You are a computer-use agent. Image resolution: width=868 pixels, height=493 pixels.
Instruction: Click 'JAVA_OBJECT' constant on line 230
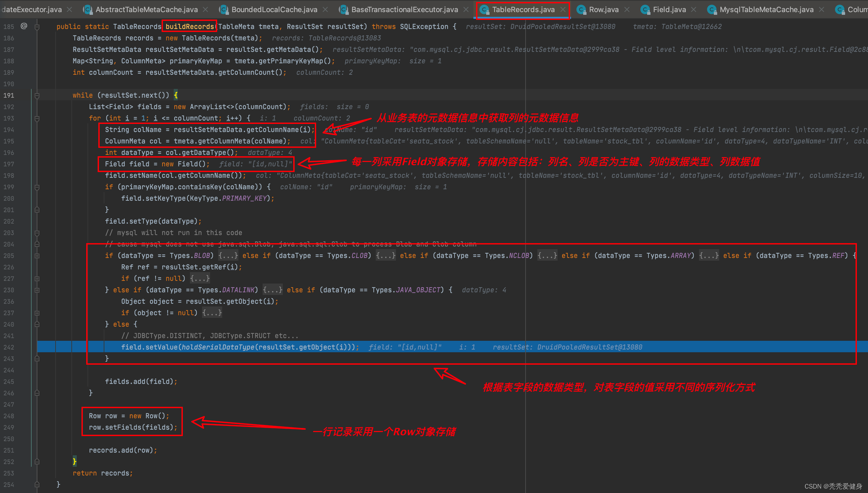tap(418, 290)
